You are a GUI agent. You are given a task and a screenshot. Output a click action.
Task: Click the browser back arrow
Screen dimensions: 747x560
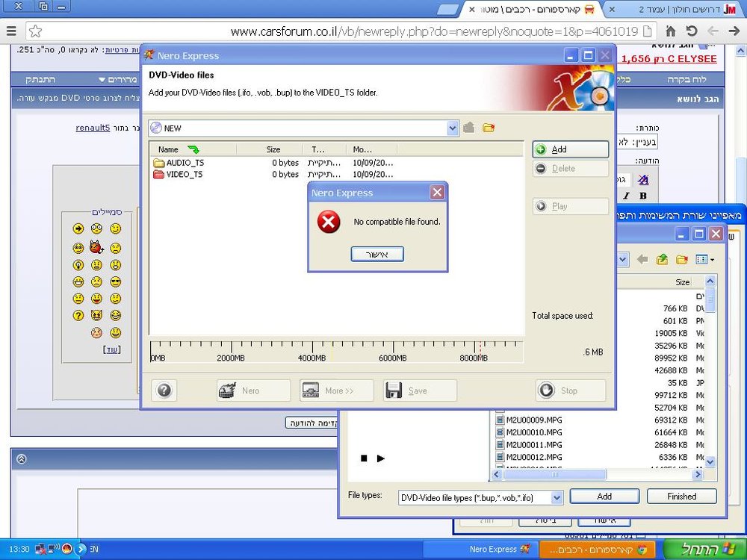coord(713,31)
